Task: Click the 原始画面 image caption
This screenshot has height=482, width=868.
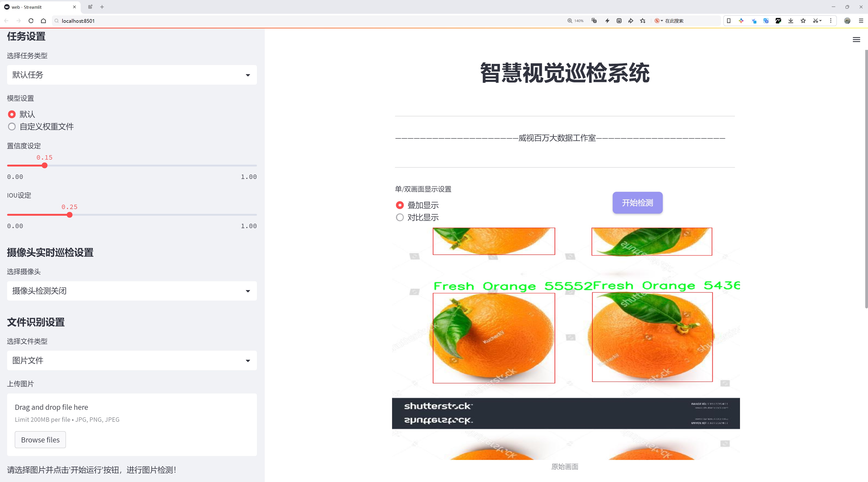Action: [565, 467]
